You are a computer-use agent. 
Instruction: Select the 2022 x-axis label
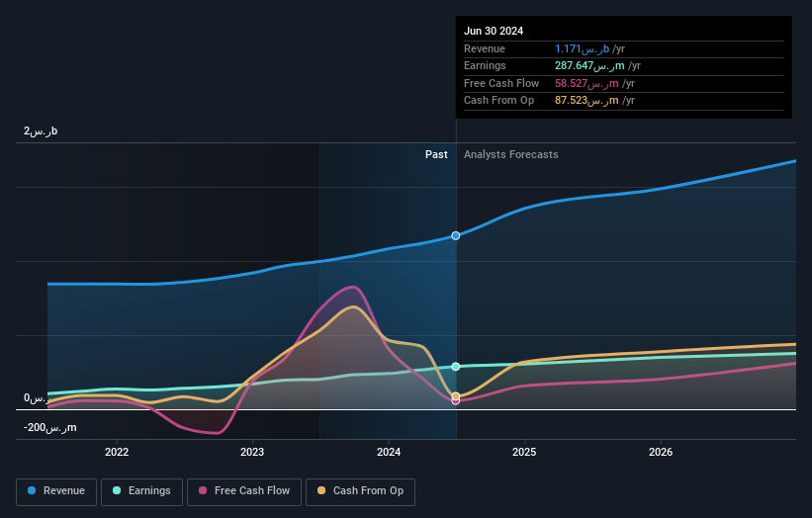click(x=117, y=452)
